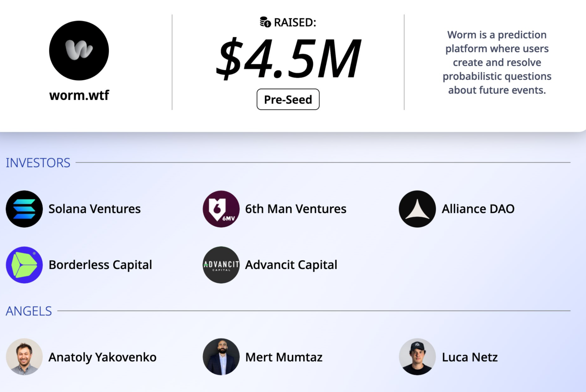Click the 6th Man Ventures logo
The height and width of the screenshot is (392, 586).
pos(221,209)
